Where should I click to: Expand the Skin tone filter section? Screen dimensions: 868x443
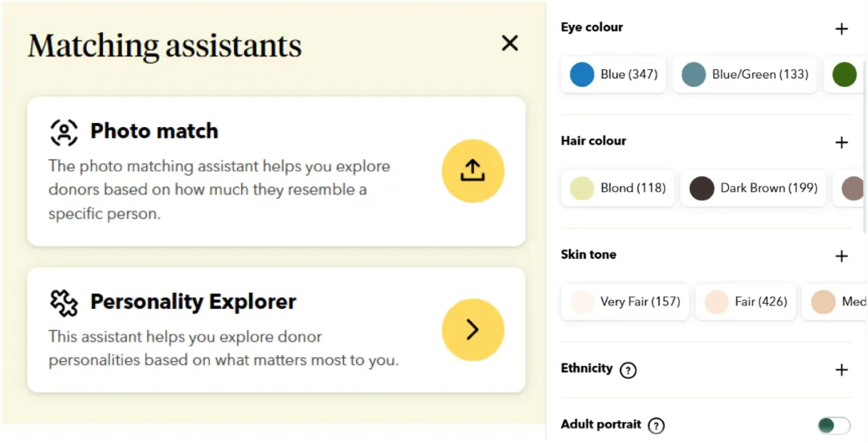(841, 256)
